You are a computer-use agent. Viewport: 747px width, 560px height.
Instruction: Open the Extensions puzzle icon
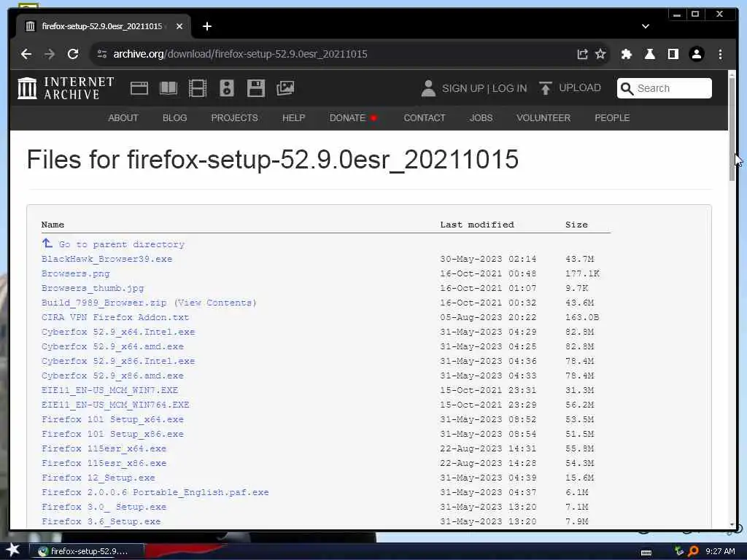[627, 54]
